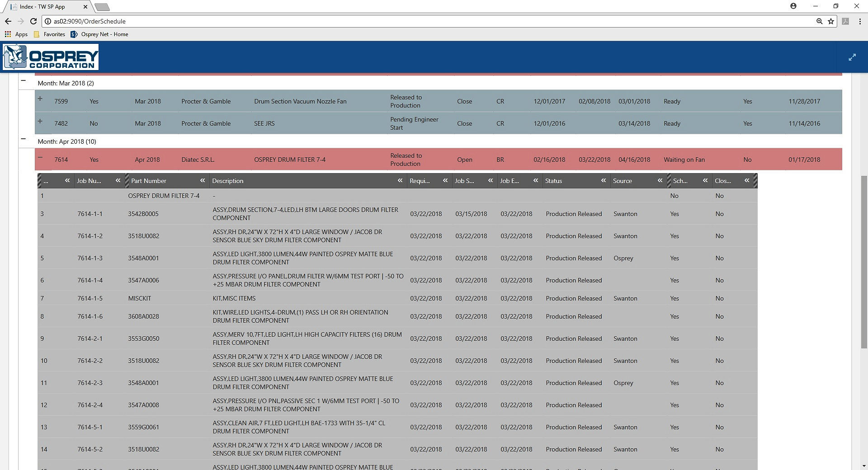868x470 pixels.
Task: Click the page vertical scrollbar thumb
Action: click(864, 262)
